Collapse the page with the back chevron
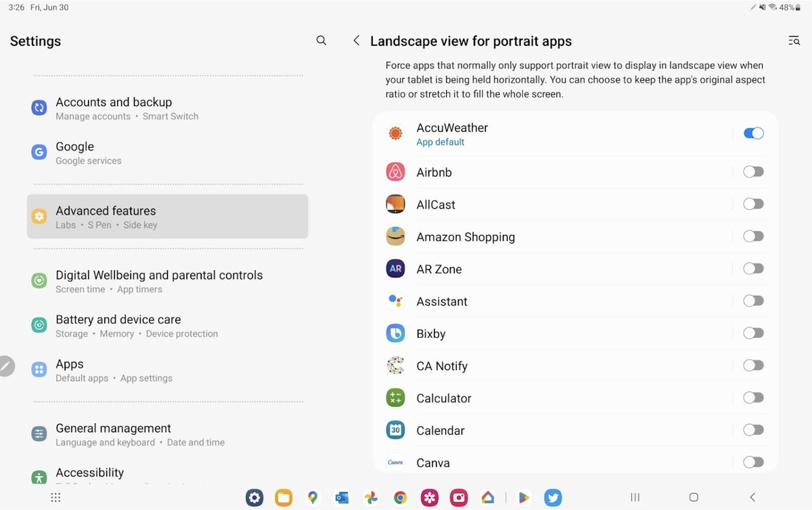Screen dimensions: 812x510 357,41
